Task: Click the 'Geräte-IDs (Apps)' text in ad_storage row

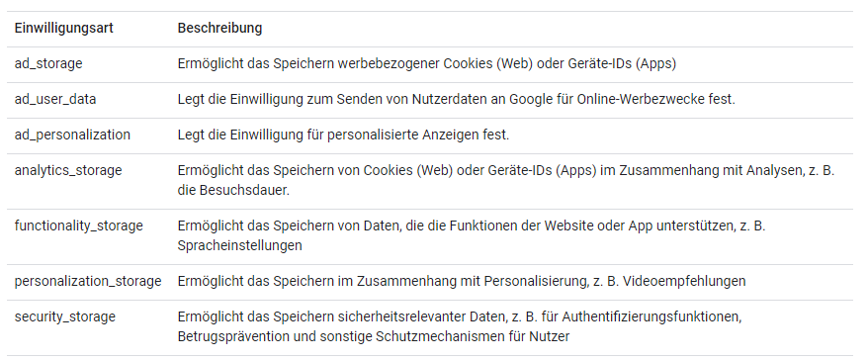Action: coord(622,63)
